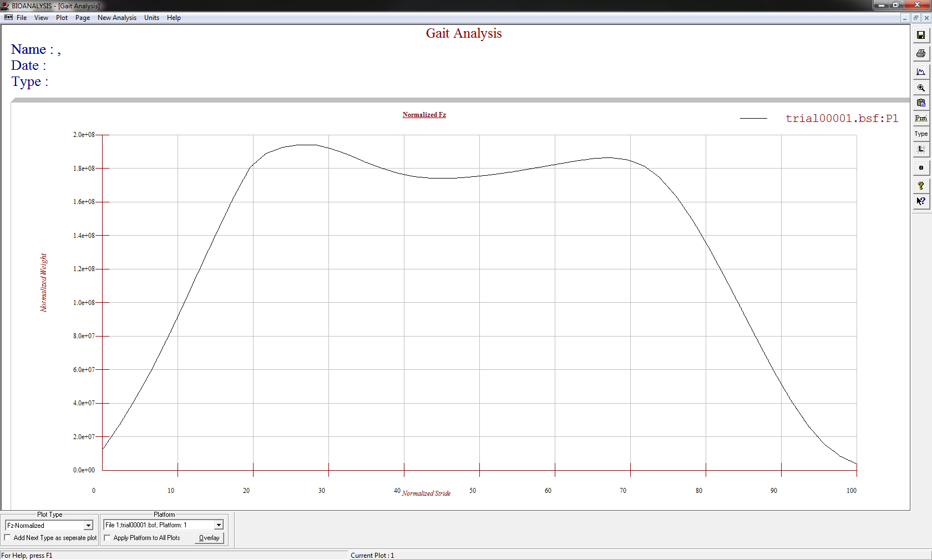The image size is (932, 560).
Task: Click the Print icon in right toolbar
Action: click(x=921, y=54)
